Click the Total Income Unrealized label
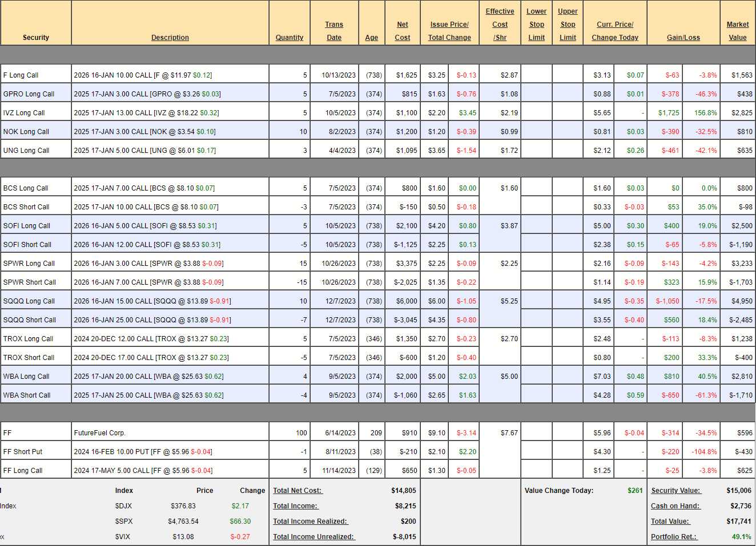 coord(313,537)
